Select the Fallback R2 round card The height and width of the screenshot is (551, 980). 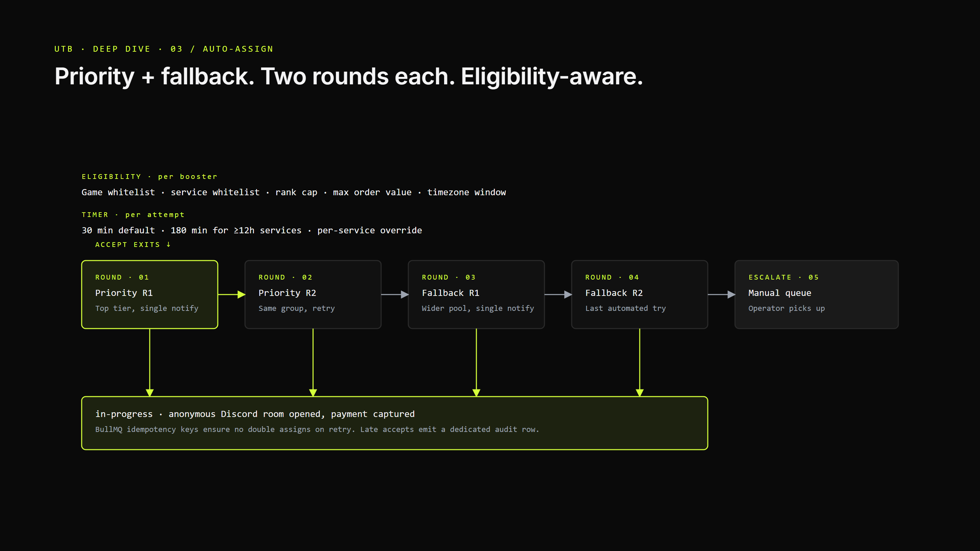[x=639, y=294]
